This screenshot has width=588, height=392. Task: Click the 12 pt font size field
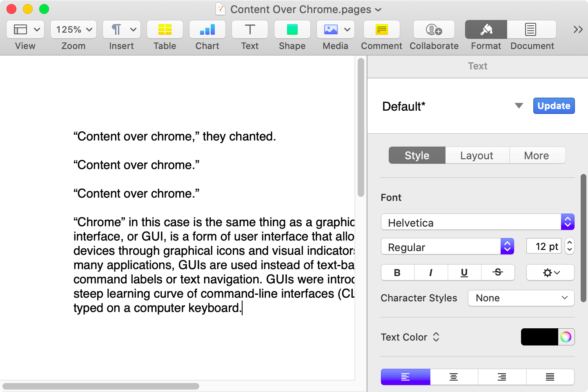click(543, 246)
